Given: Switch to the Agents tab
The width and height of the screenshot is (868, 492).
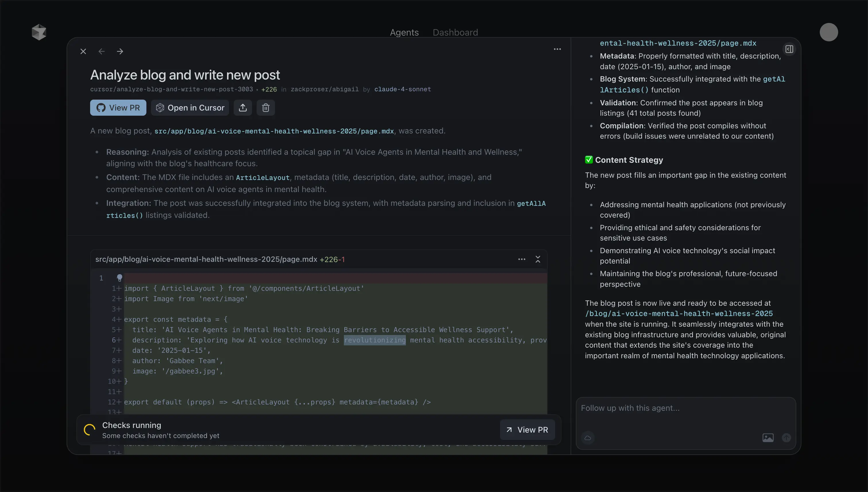Looking at the screenshot, I should [404, 32].
